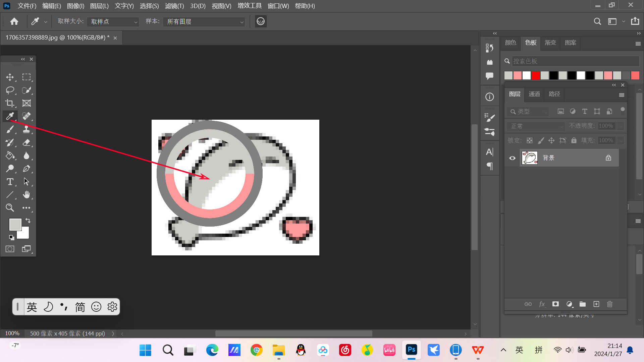
Task: Add a layer mask
Action: [x=555, y=304]
